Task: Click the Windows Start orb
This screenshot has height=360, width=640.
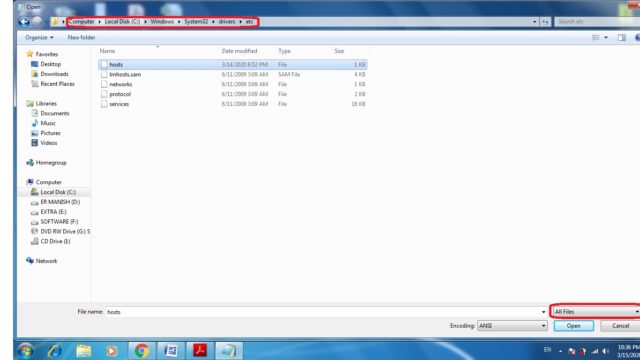Action: coord(25,351)
